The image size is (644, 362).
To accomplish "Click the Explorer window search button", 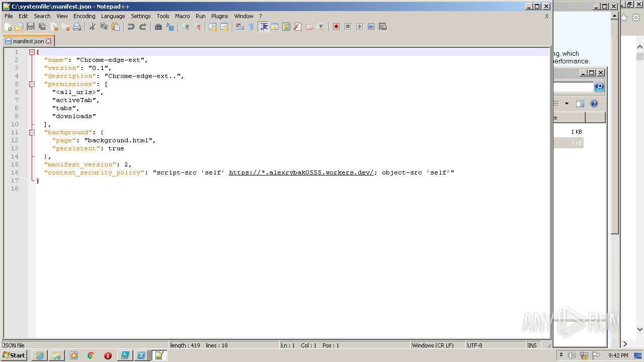I will coord(599,87).
